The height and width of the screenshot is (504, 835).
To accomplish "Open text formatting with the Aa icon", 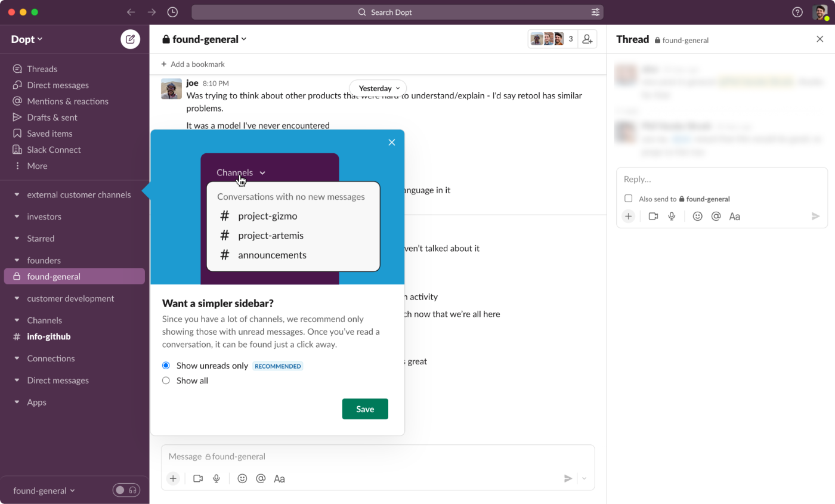I will click(279, 478).
